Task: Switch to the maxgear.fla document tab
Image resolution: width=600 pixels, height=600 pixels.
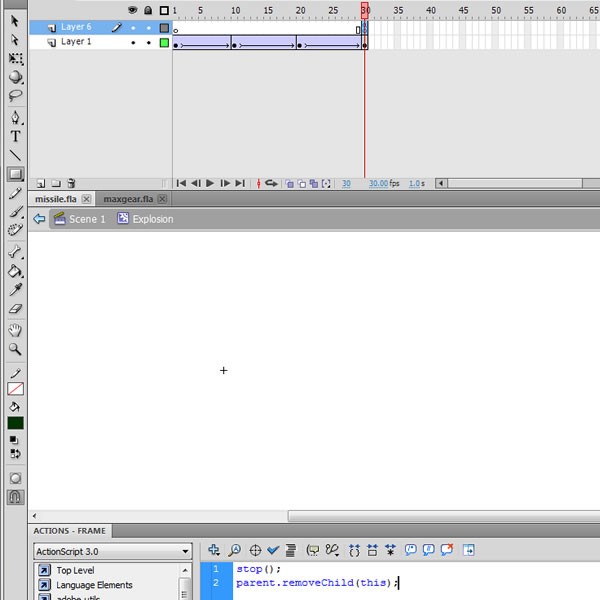Action: (127, 199)
